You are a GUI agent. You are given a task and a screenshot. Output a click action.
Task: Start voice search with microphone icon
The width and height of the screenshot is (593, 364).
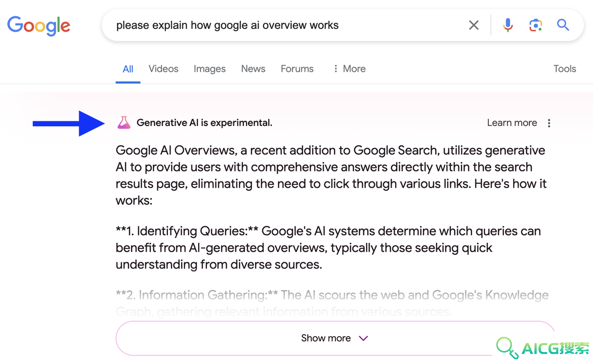coord(508,25)
